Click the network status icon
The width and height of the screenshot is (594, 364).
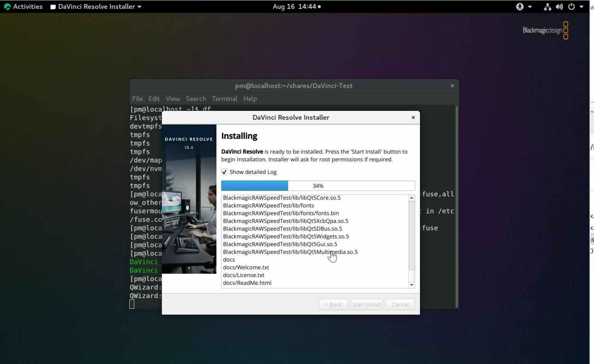547,7
